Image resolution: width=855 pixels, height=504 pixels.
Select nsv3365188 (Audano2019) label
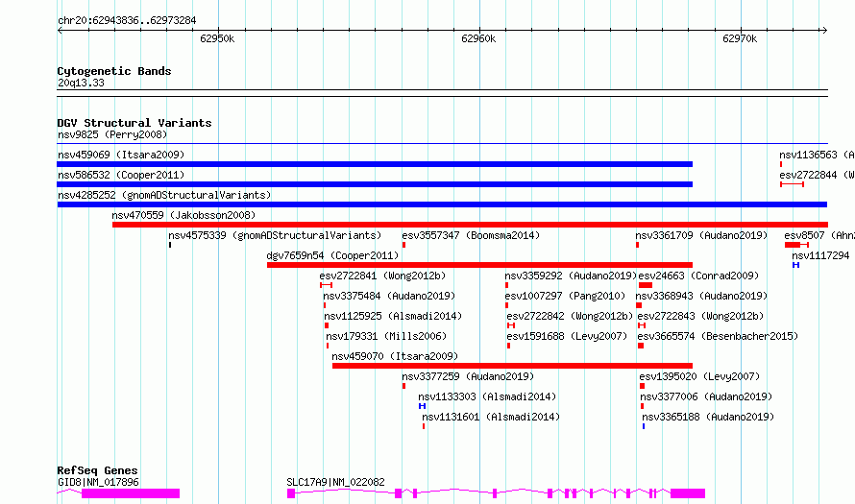pos(708,417)
